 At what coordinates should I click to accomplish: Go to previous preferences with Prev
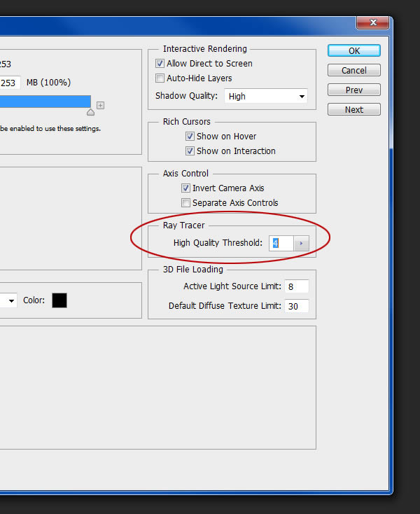click(x=353, y=90)
